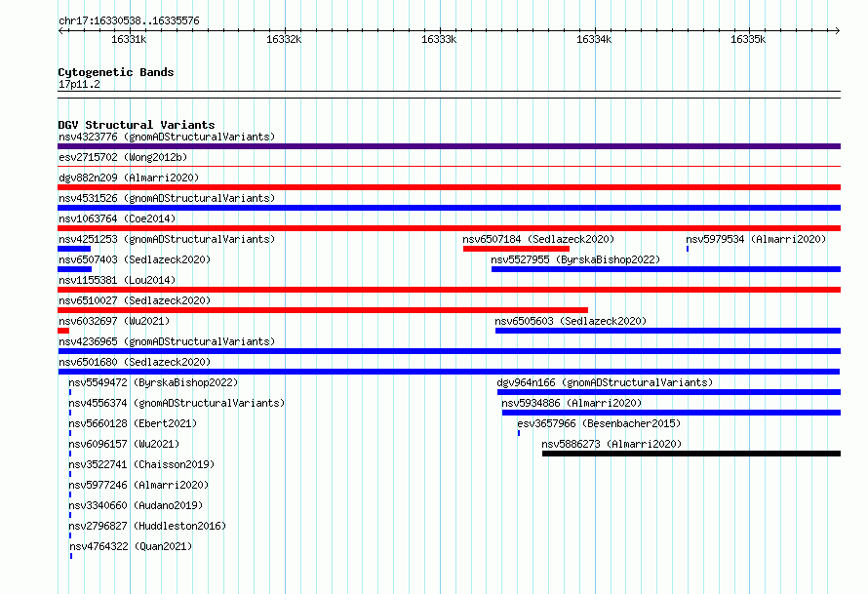Click the red nsv1155381 variant bar

pyautogui.click(x=449, y=290)
